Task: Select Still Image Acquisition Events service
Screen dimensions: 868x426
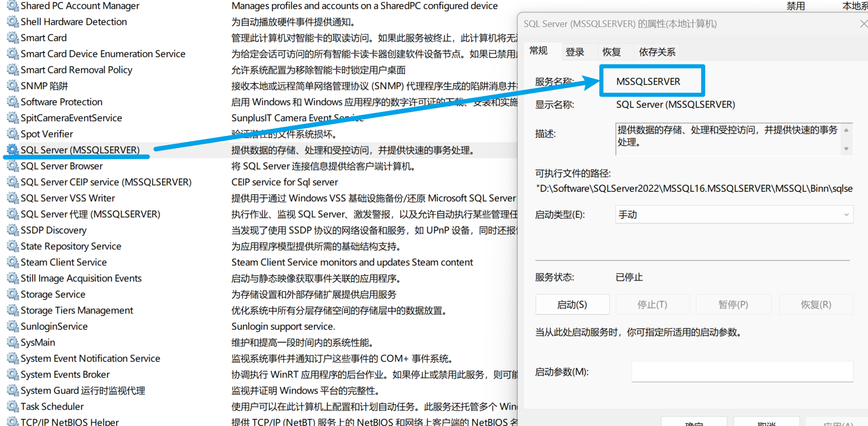Action: (81, 278)
